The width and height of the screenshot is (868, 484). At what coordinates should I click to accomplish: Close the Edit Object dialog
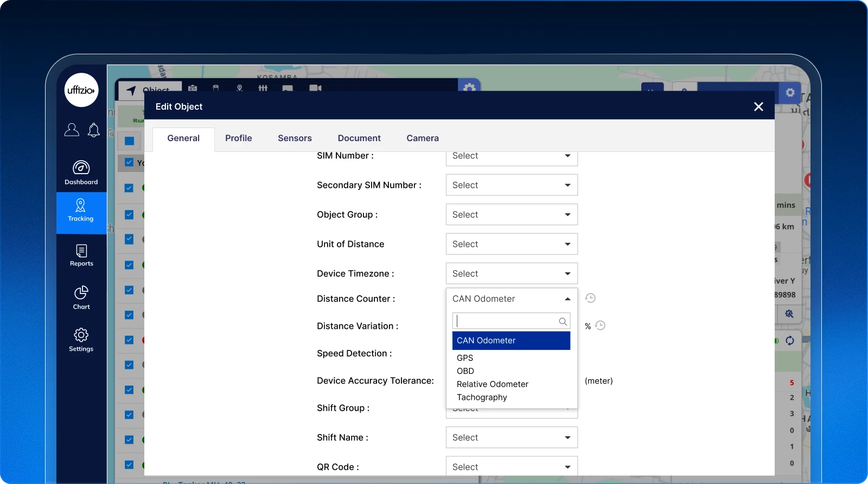coord(758,107)
